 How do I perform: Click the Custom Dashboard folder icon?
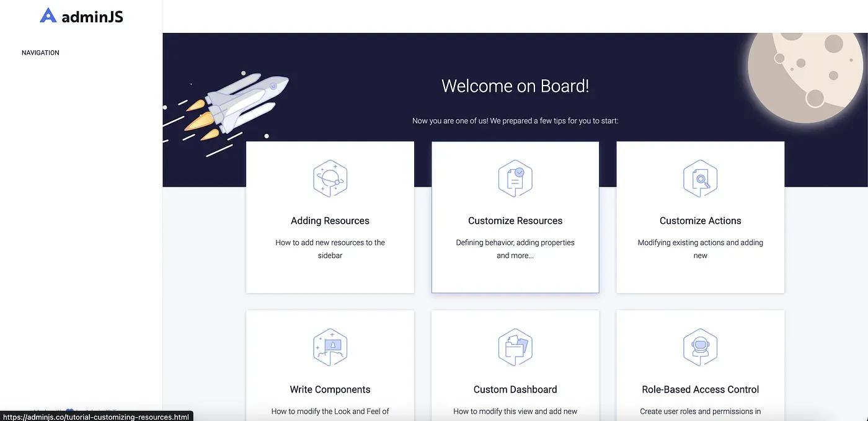[x=515, y=347]
